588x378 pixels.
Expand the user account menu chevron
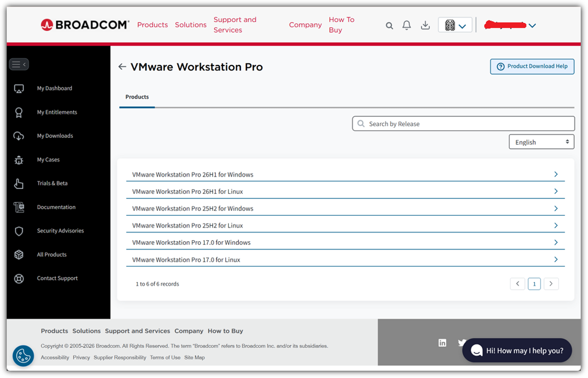pos(532,25)
